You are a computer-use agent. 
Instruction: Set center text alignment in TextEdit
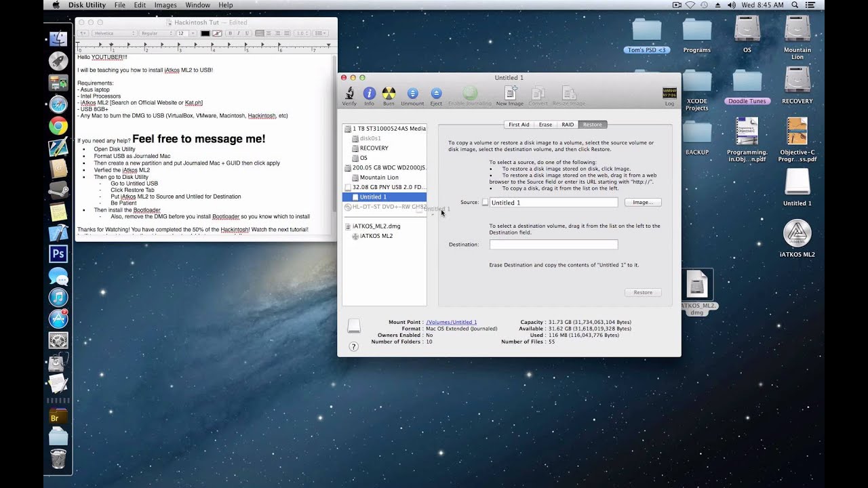(269, 33)
